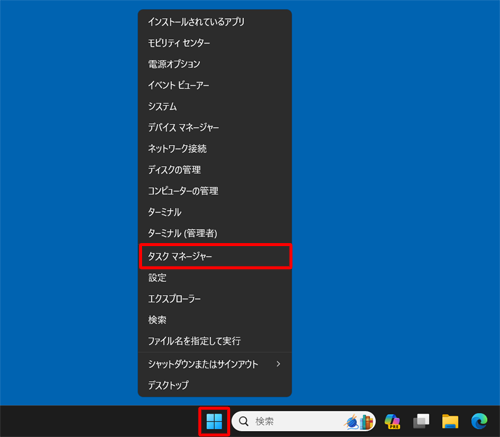Choose イベント ビューアー in the menu
Image resolution: width=500 pixels, height=437 pixels.
click(215, 85)
